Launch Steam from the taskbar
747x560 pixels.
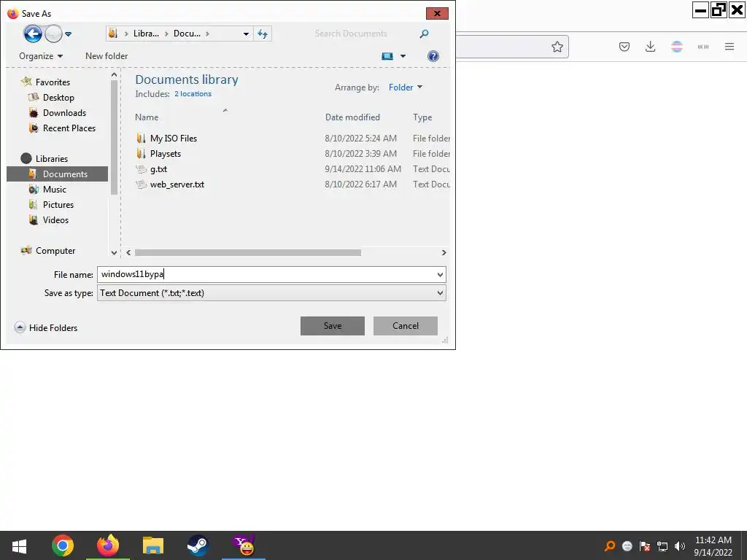click(198, 545)
